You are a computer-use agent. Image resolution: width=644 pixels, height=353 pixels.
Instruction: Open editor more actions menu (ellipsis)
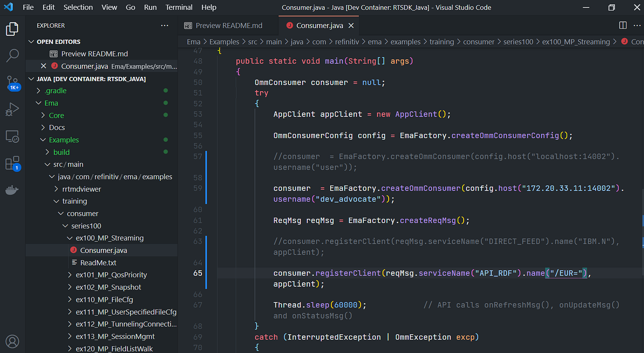tap(638, 26)
